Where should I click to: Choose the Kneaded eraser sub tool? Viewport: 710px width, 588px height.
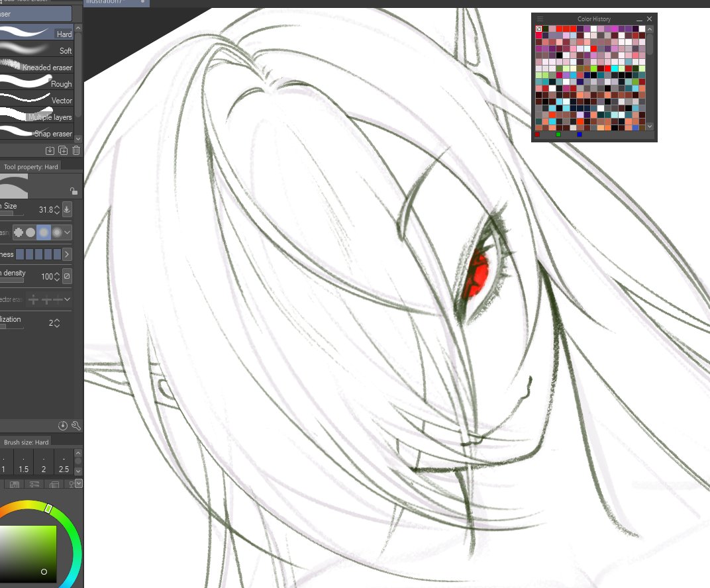pos(36,66)
